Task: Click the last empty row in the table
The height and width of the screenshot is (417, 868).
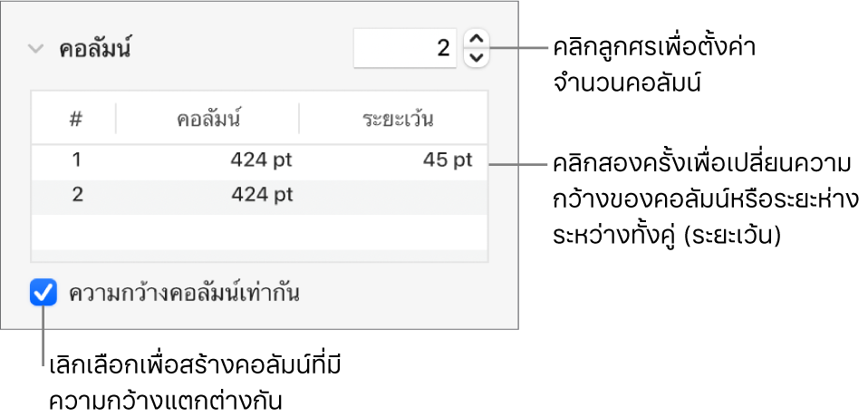Action: click(260, 255)
